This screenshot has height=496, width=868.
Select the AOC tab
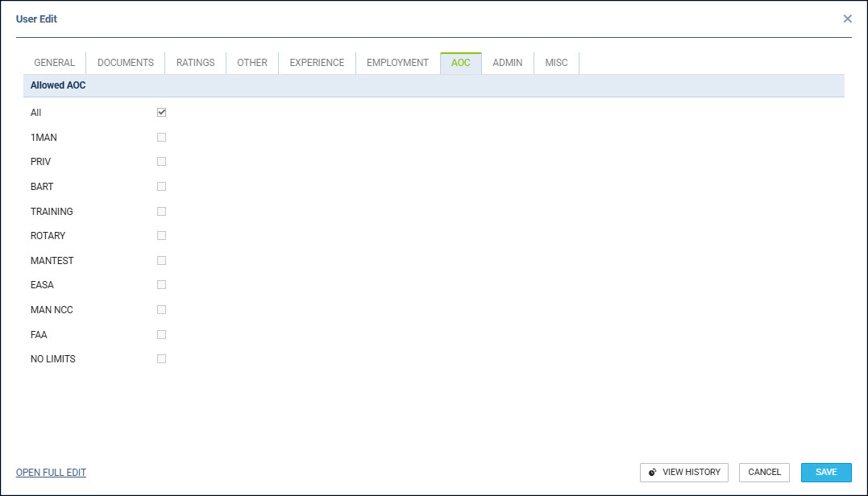point(460,63)
